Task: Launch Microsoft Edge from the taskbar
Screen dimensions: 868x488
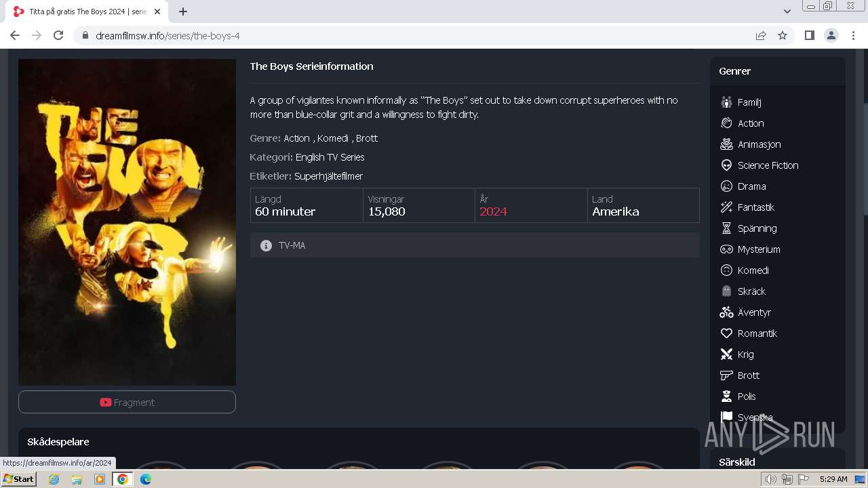Action: pos(146,479)
